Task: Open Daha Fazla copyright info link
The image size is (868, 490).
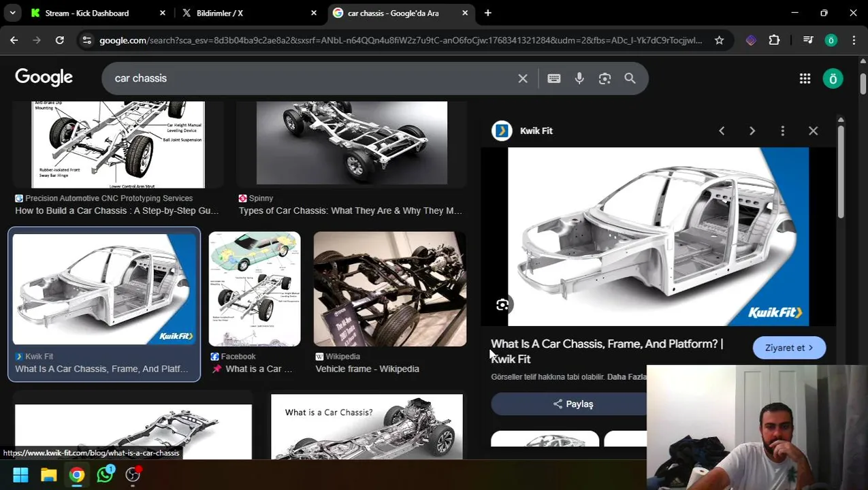Action: [x=627, y=377]
